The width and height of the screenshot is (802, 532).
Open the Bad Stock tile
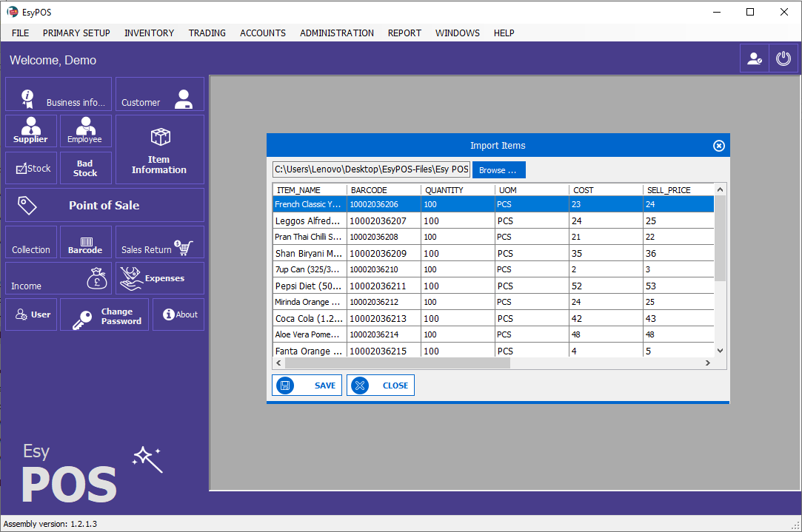point(85,168)
